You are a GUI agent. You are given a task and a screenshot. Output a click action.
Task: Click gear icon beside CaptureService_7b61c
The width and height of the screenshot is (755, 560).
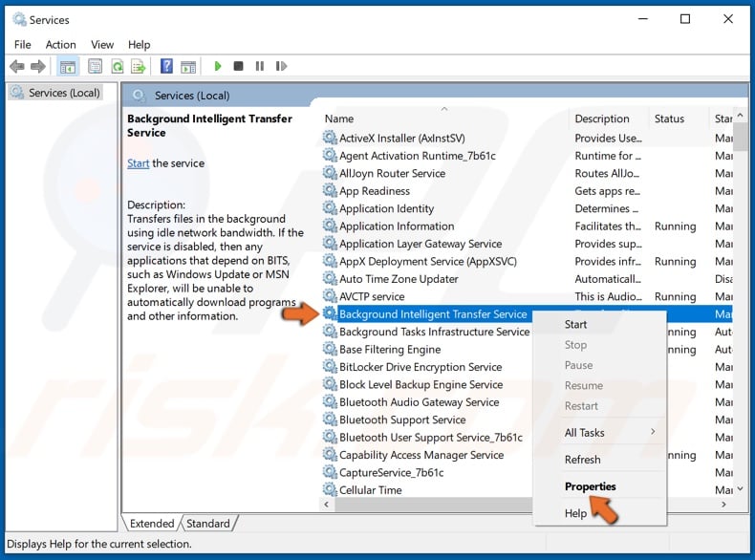pos(330,472)
